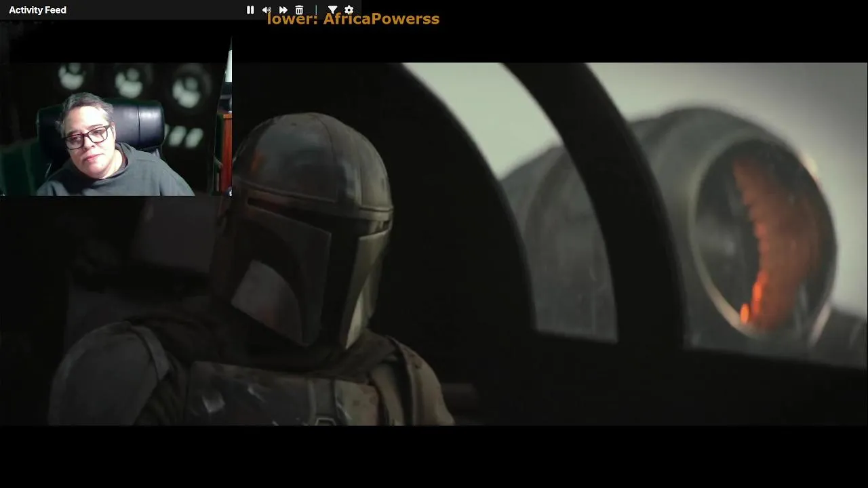Pause the Activity Feed alerts
868x488 pixels.
coord(250,10)
